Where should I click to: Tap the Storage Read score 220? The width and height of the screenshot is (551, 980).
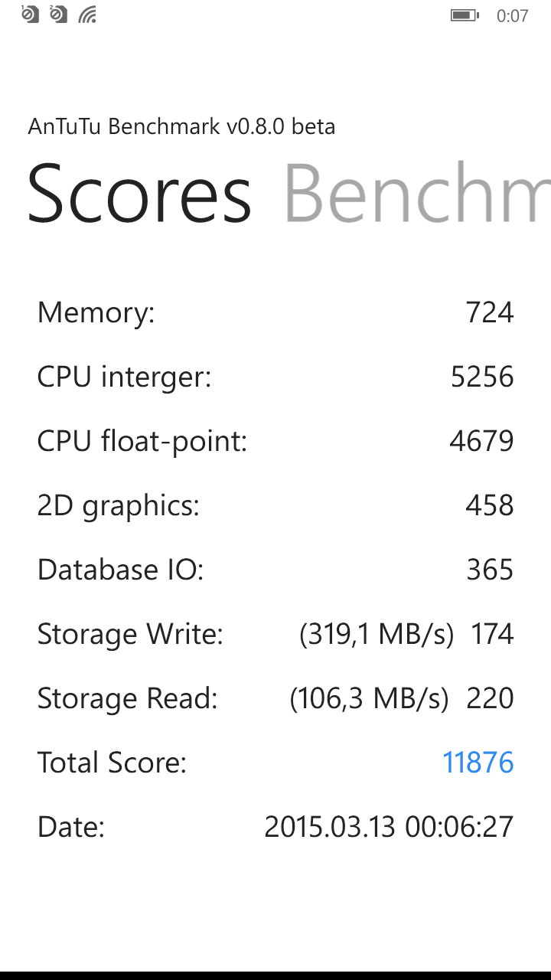click(x=490, y=698)
